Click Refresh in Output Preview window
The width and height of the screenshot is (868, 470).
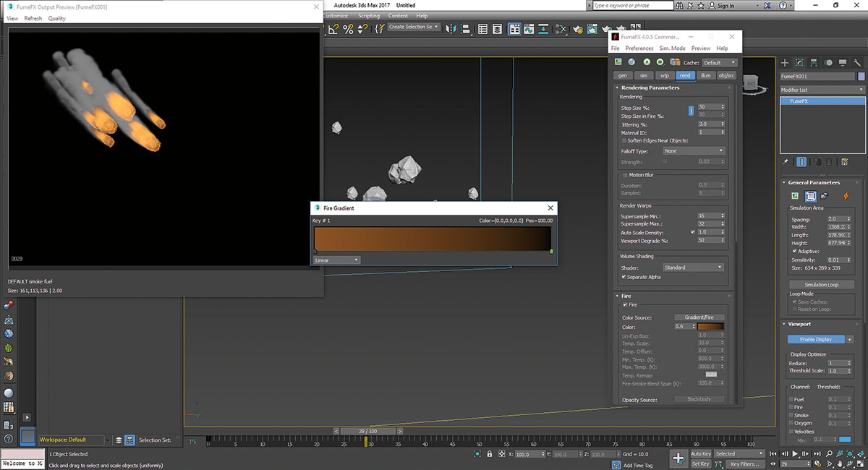pyautogui.click(x=33, y=19)
